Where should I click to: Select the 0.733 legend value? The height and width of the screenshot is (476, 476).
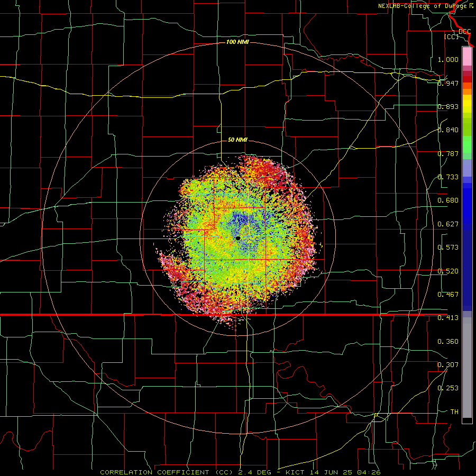[x=448, y=177]
